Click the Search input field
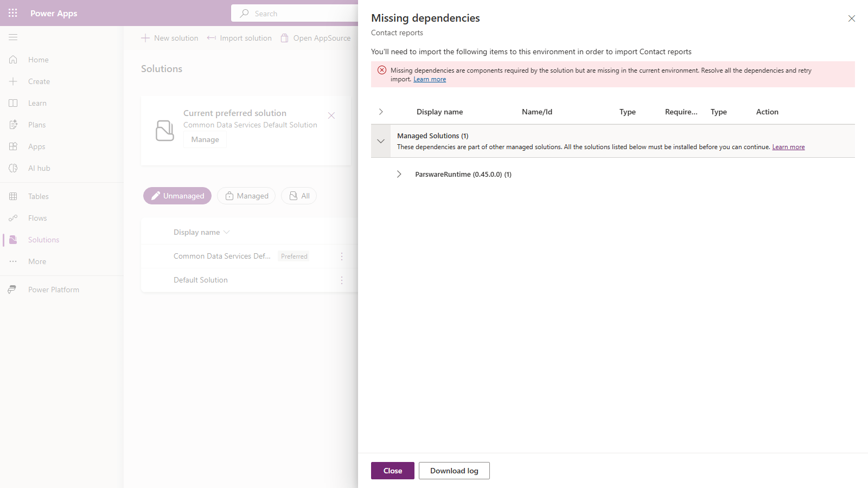Screen dimensions: 868x488 click(x=295, y=13)
